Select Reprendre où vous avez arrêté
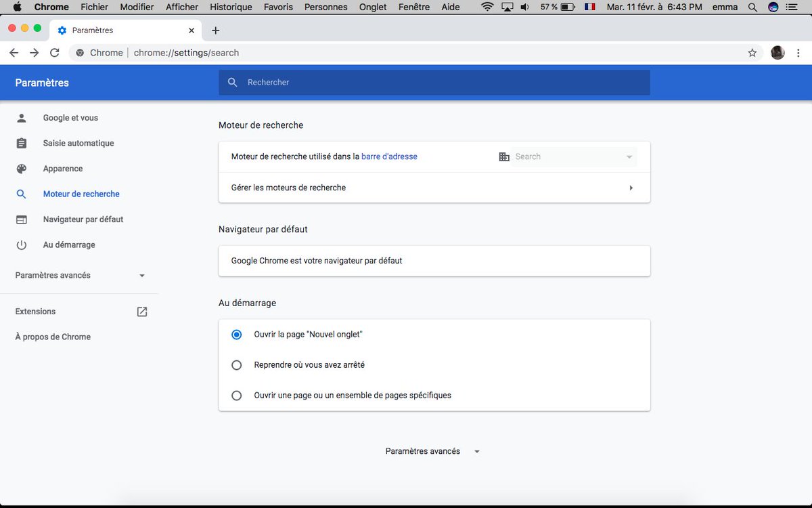Viewport: 812px width, 508px height. [x=236, y=365]
